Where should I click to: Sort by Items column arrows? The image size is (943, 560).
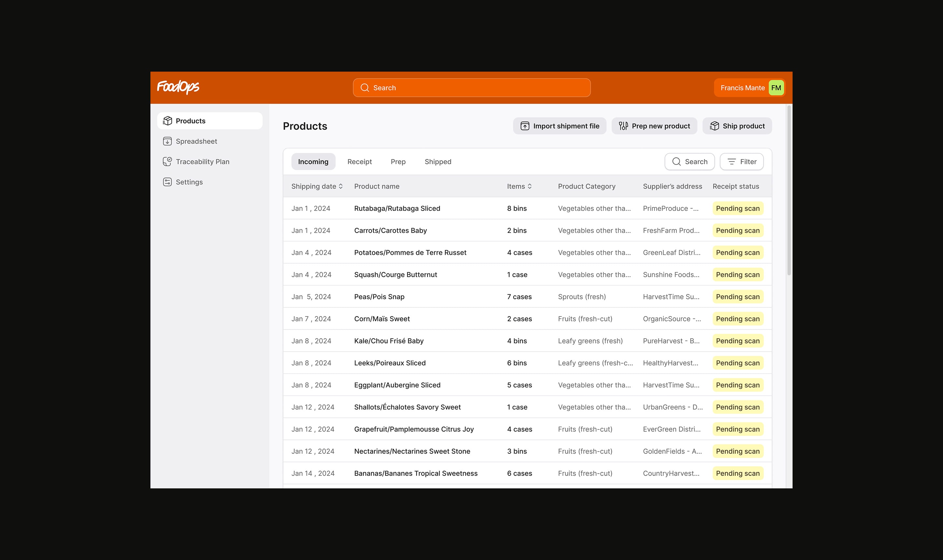(x=529, y=187)
